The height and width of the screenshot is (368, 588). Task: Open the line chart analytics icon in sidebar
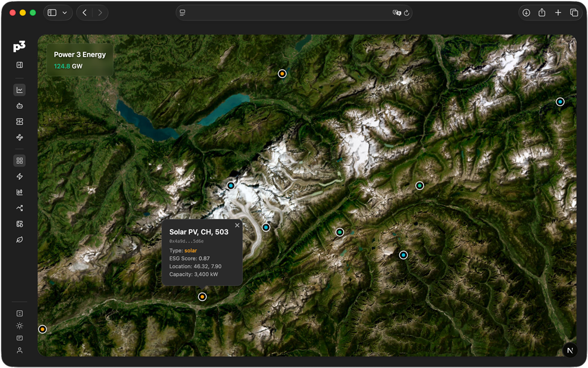[19, 90]
